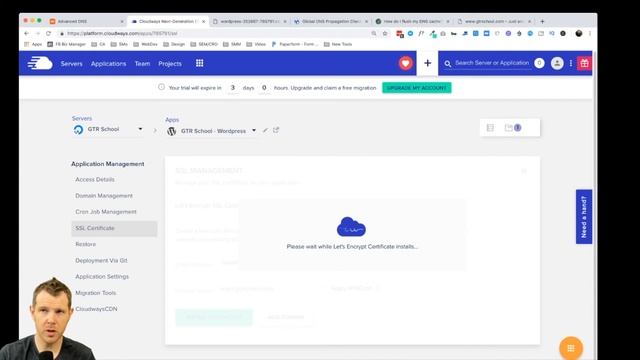This screenshot has width=640, height=360.
Task: Click the projects folder icon with badge
Action: pyautogui.click(x=513, y=128)
